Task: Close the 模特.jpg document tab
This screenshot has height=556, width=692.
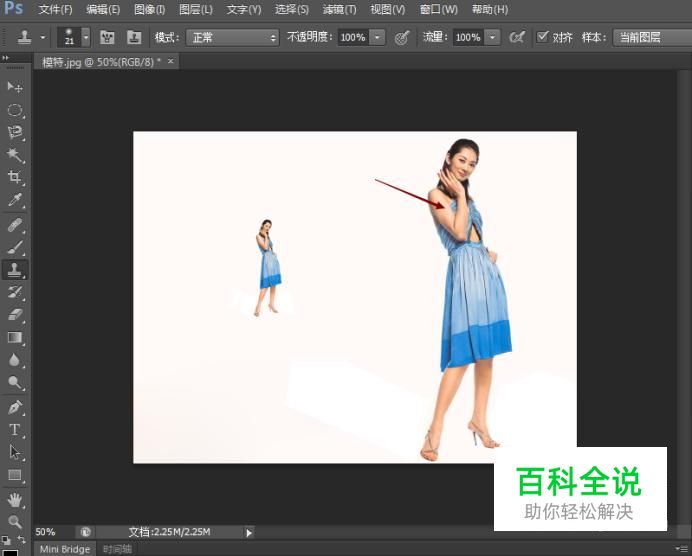Action: point(170,61)
